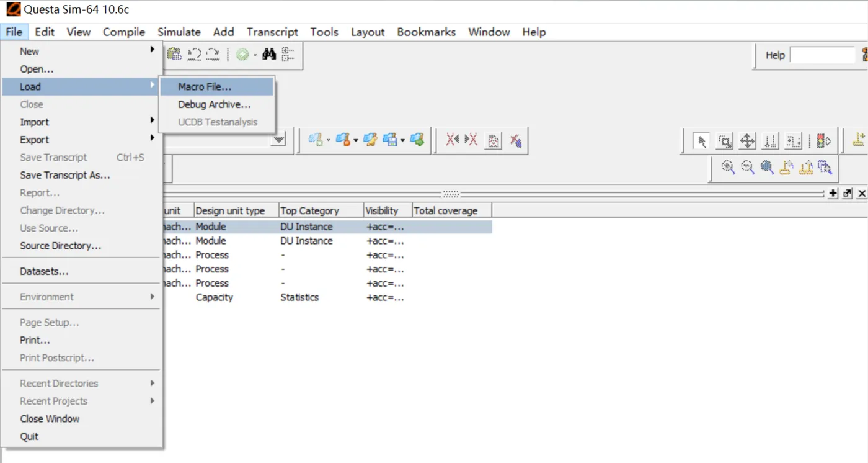868x463 pixels.
Task: Expand the Import submenu
Action: tap(82, 122)
